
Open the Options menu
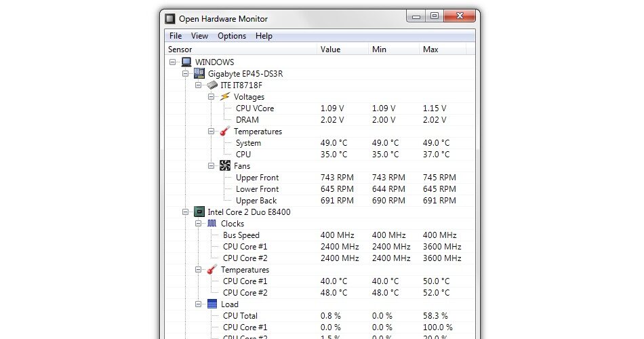pos(232,36)
